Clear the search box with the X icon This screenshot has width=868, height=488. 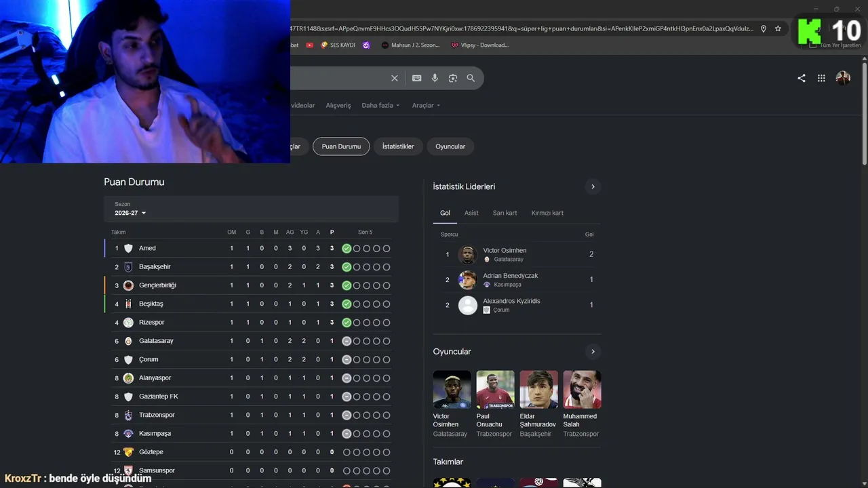pyautogui.click(x=395, y=78)
